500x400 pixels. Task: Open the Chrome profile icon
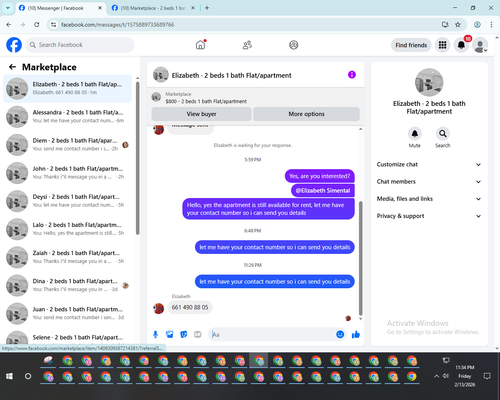(x=477, y=24)
